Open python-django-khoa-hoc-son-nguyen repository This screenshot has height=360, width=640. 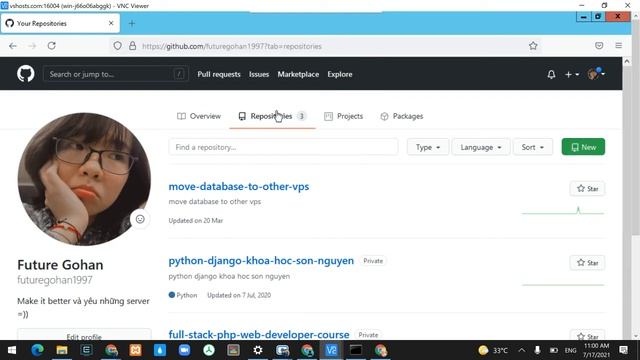tap(261, 260)
